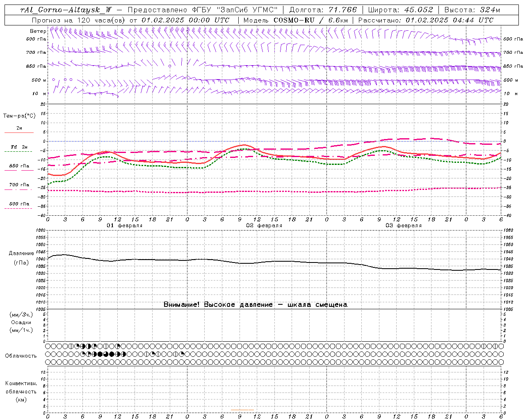Click the right pressure axis value 1030
The height and width of the screenshot is (420, 525).
[508, 274]
